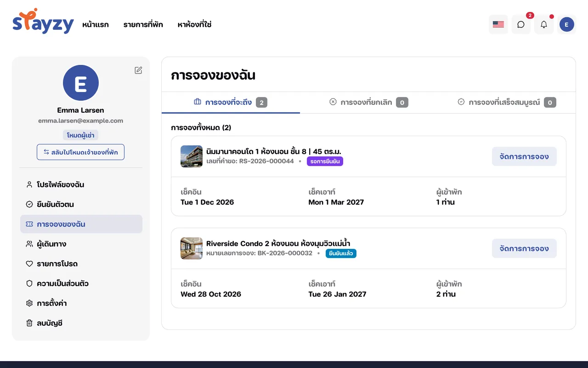Open การตั้งค่า settings in sidebar
Image resolution: width=588 pixels, height=368 pixels.
click(81, 303)
